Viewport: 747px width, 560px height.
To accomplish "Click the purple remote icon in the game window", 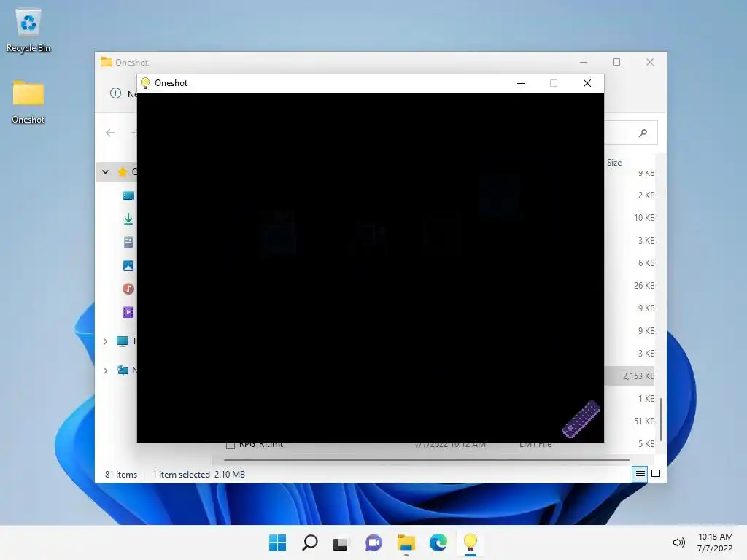I will click(x=580, y=419).
